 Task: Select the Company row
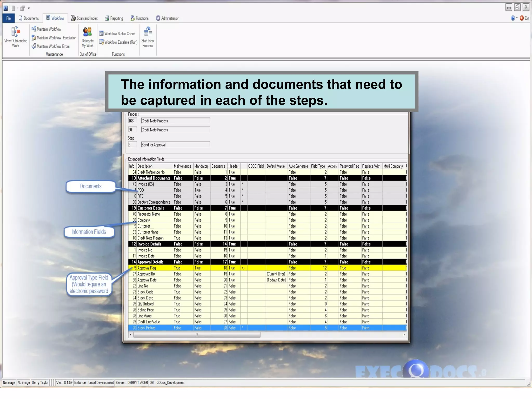pyautogui.click(x=267, y=220)
